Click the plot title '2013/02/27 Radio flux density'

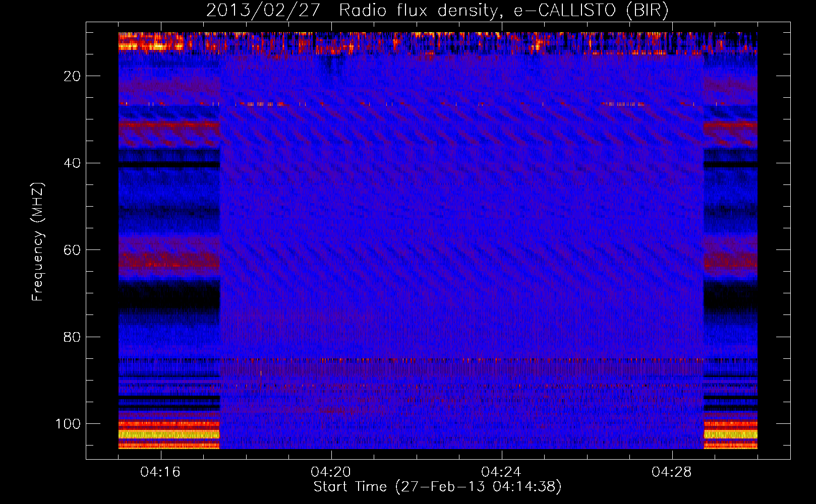pos(437,11)
